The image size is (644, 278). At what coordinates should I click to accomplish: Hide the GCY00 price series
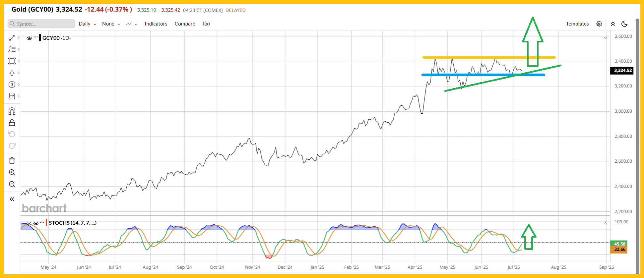coord(29,38)
